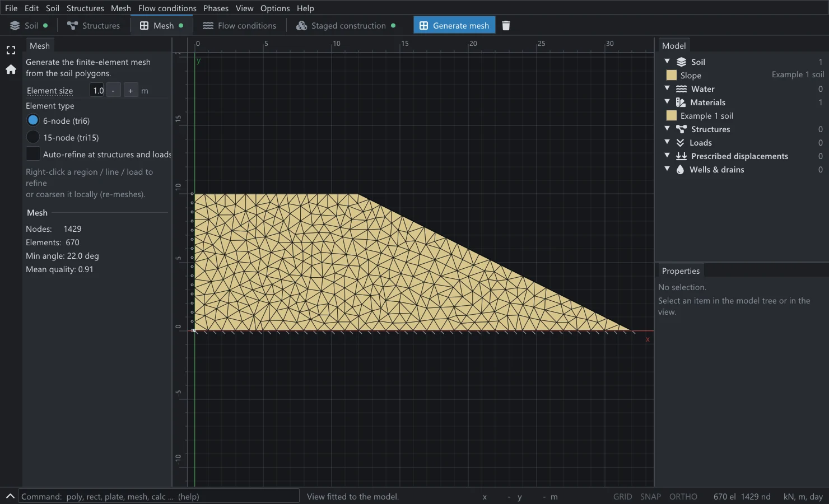Open the Options menu
The image size is (829, 504).
tap(275, 8)
